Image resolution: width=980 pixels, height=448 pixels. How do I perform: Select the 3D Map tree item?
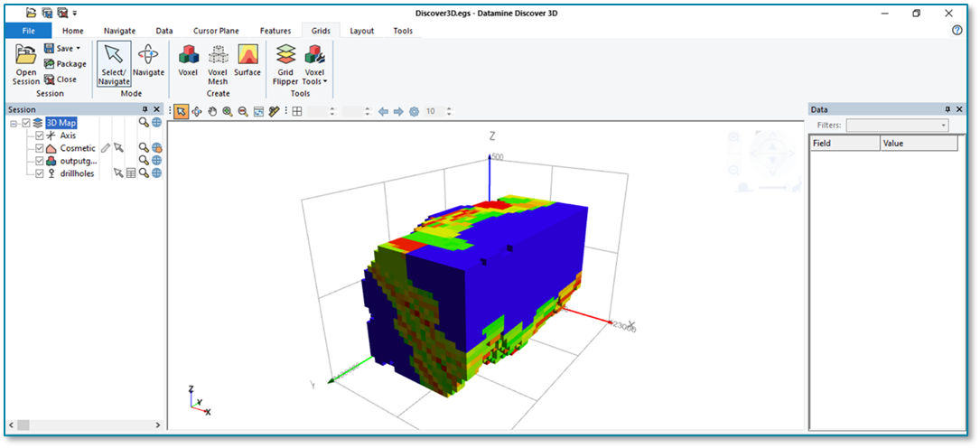pos(61,123)
